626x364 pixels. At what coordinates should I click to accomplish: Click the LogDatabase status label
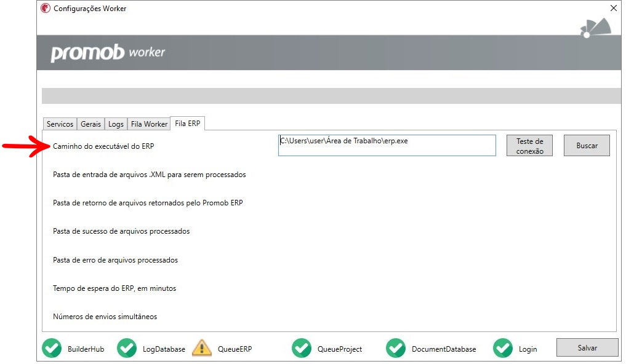pos(164,349)
